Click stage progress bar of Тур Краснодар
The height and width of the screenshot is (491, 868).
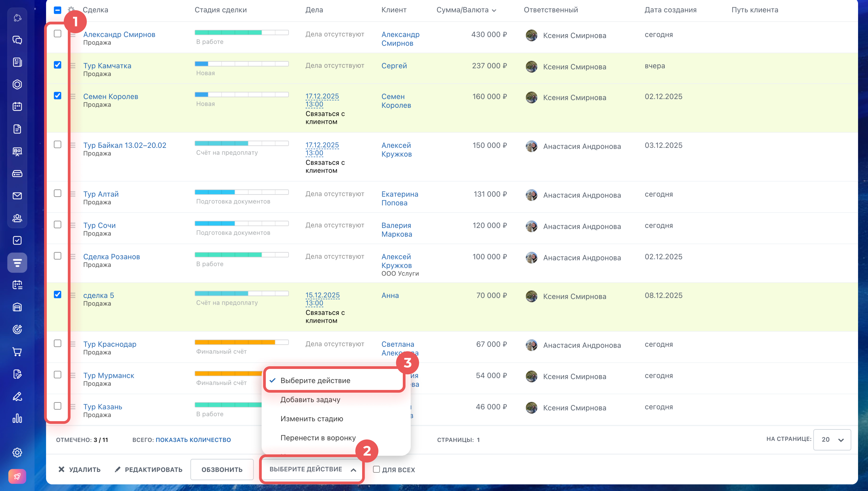[x=241, y=342]
